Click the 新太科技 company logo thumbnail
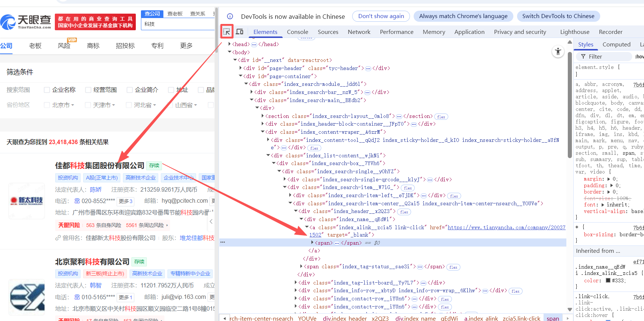 [26, 200]
